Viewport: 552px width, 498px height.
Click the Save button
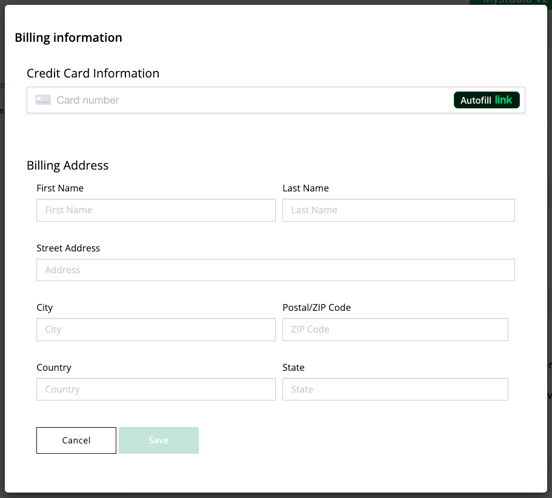click(159, 440)
